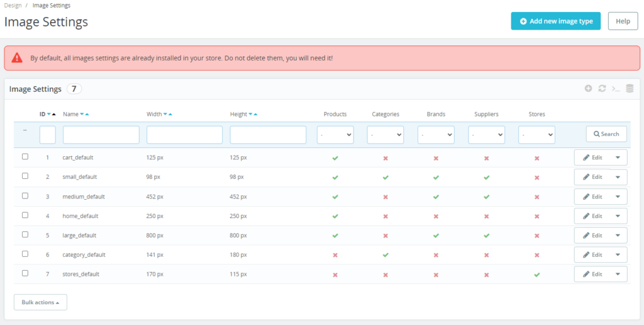Check the cart_default row checkbox
Screen dimensions: 644x325
25,156
